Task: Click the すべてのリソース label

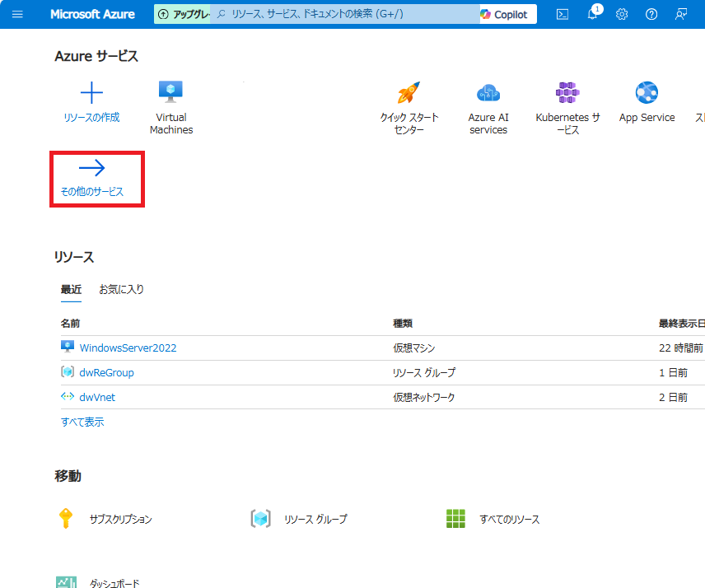Action: pos(510,519)
